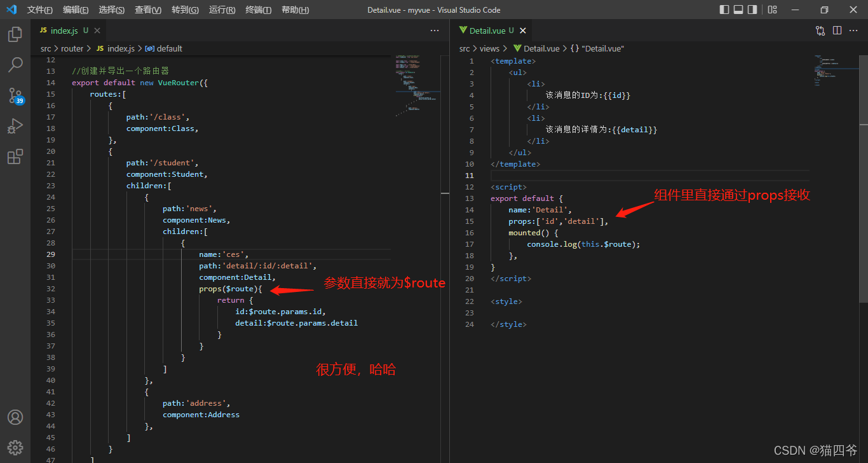Click "name:'Detail'," in Detail.vue

point(540,210)
